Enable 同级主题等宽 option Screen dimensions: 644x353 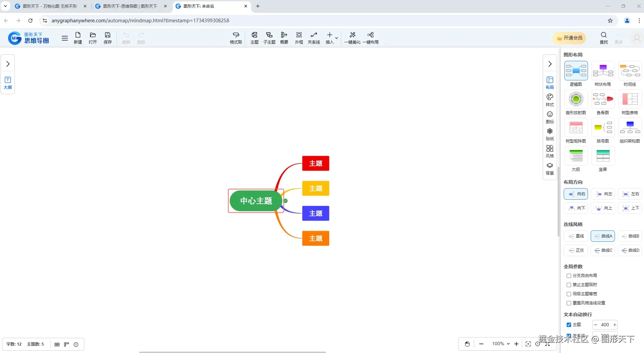point(569,294)
